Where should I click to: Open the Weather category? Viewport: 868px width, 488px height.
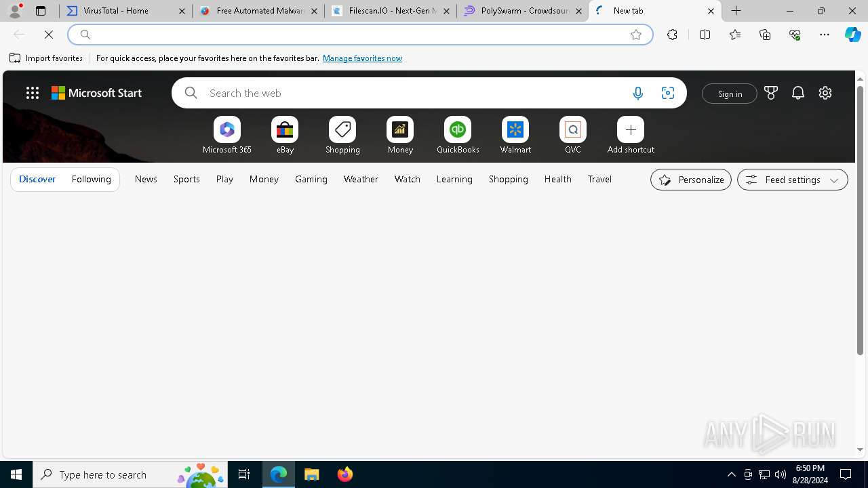tap(361, 180)
